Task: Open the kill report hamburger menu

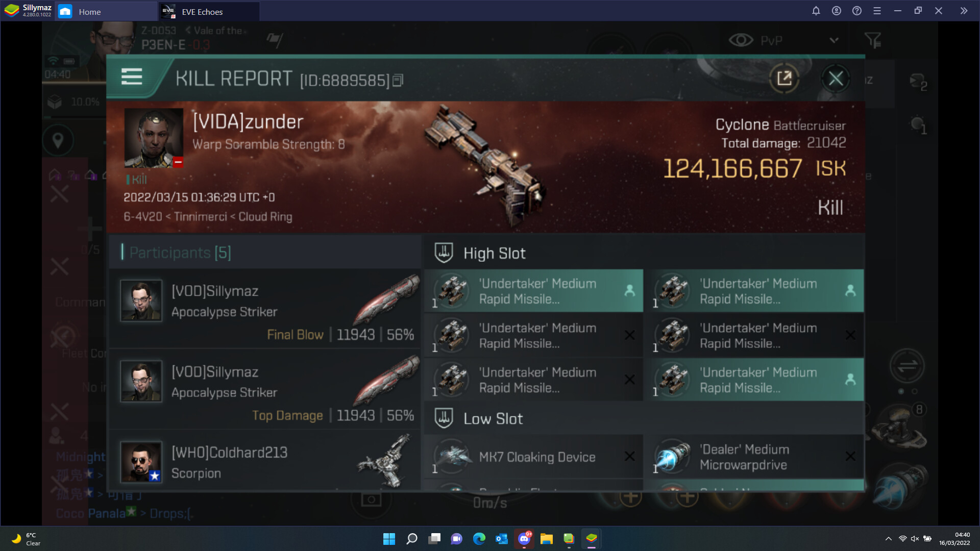Action: point(131,77)
